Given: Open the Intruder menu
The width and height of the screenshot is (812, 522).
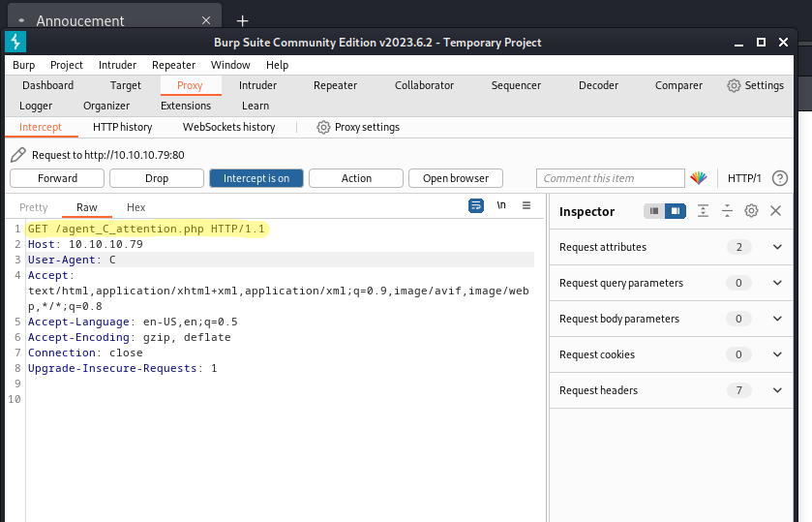Looking at the screenshot, I should coord(117,65).
